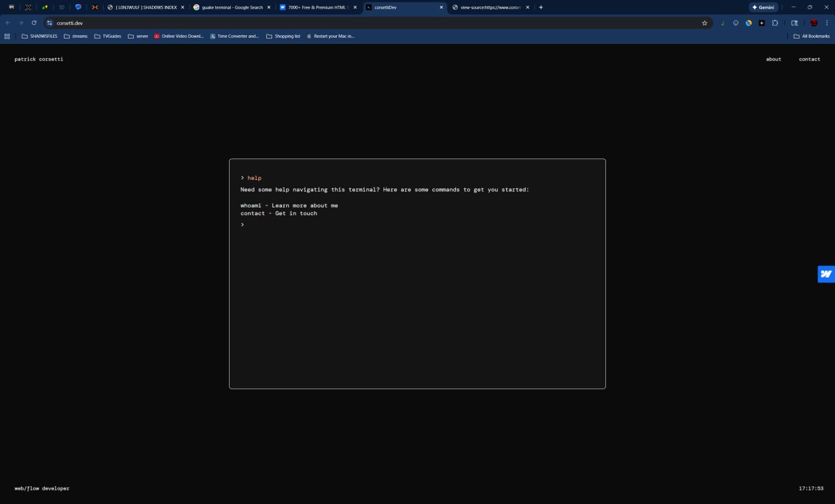This screenshot has width=835, height=504.
Task: Open the TVGuides bookmark folder
Action: tap(108, 37)
